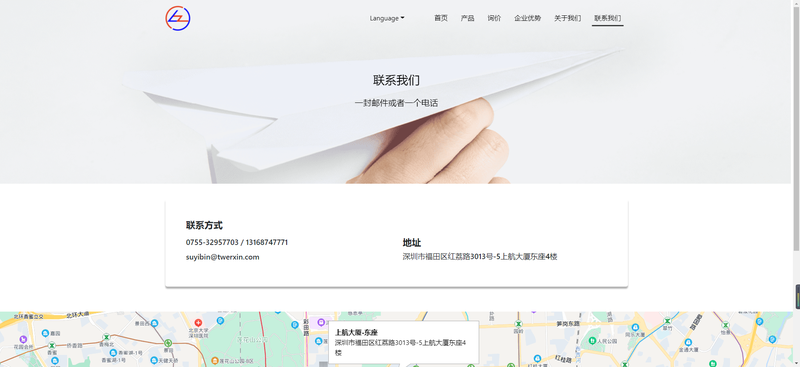Click the 上航大厦-东座 map info popup
800x367 pixels.
coord(404,342)
